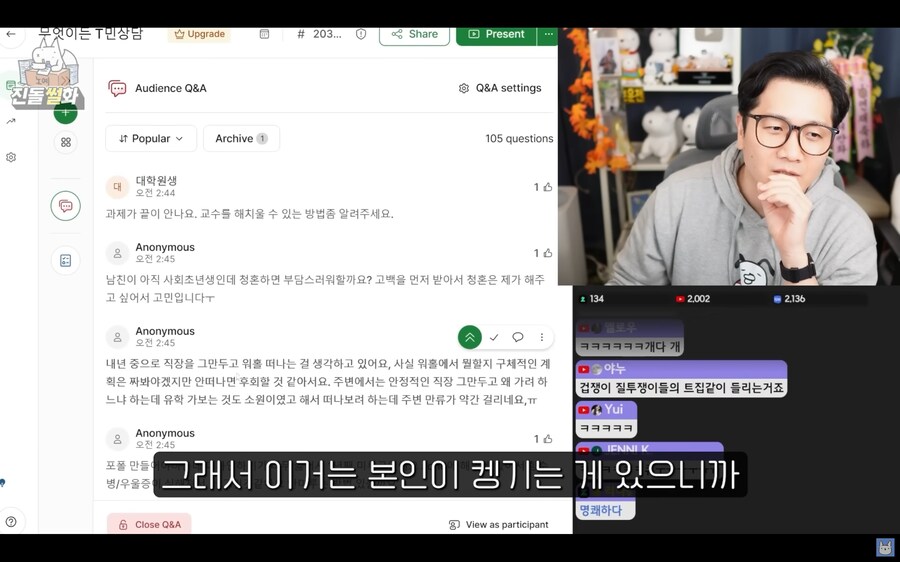Open the analytics icon in left sidebar

click(11, 121)
